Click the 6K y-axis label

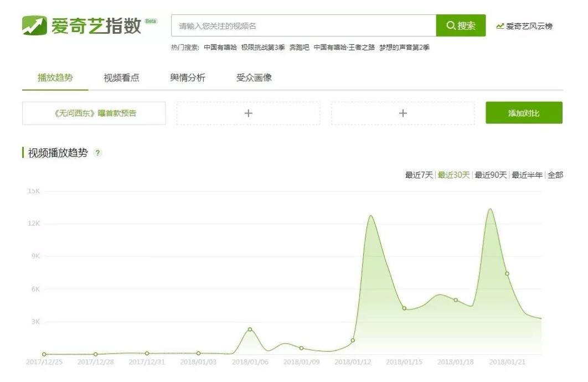(x=35, y=289)
